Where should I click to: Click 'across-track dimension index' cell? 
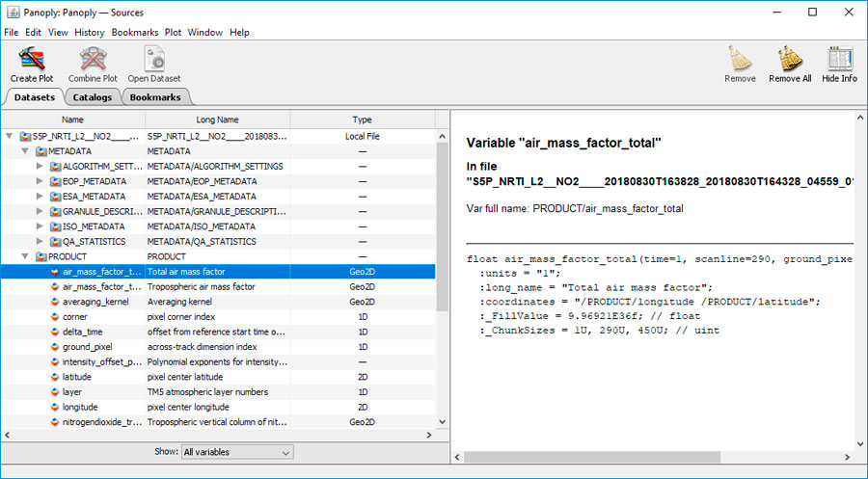click(203, 347)
